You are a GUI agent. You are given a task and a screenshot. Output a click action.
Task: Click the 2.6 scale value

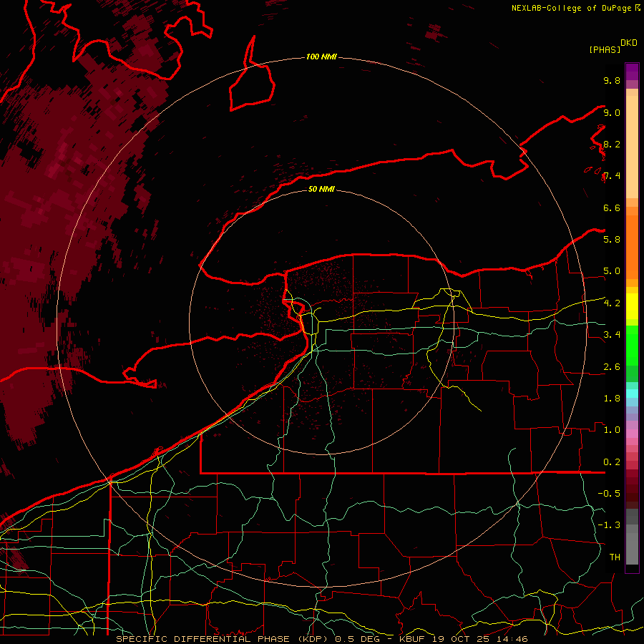(x=612, y=367)
